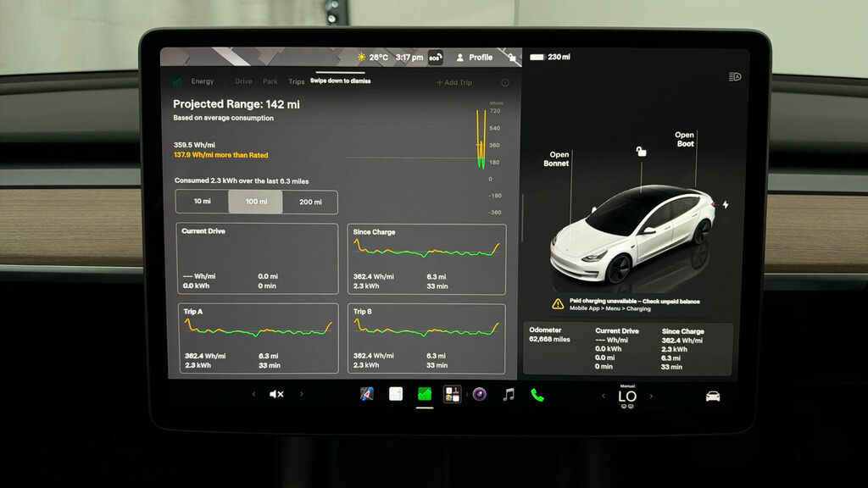Image resolution: width=868 pixels, height=488 pixels.
Task: Open the navigation map app icon
Action: (x=366, y=394)
